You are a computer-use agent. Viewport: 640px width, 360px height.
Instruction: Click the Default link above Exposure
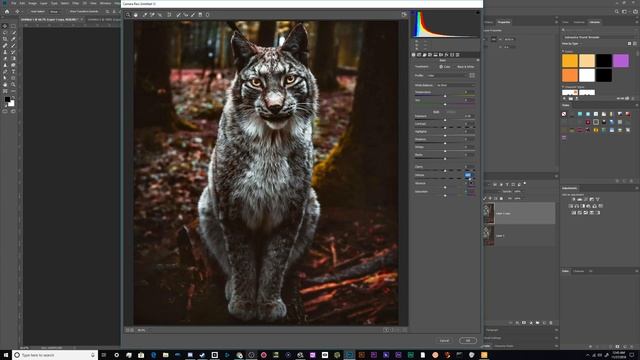451,112
